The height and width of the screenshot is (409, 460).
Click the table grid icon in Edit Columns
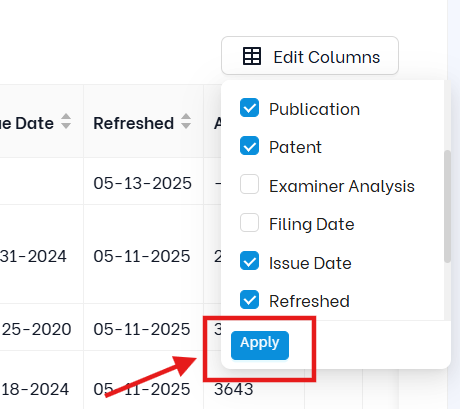click(252, 56)
